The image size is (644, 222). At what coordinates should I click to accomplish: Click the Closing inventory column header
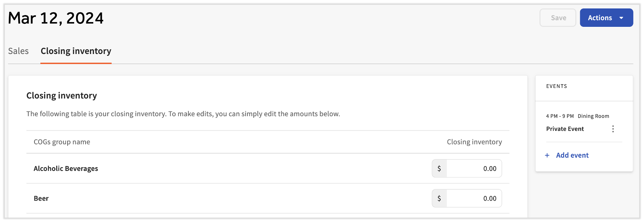click(474, 142)
